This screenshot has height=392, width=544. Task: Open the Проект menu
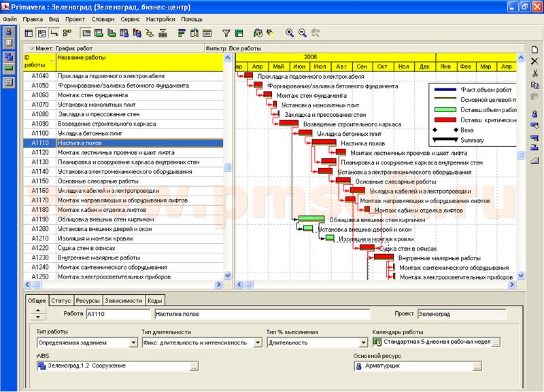(75, 20)
